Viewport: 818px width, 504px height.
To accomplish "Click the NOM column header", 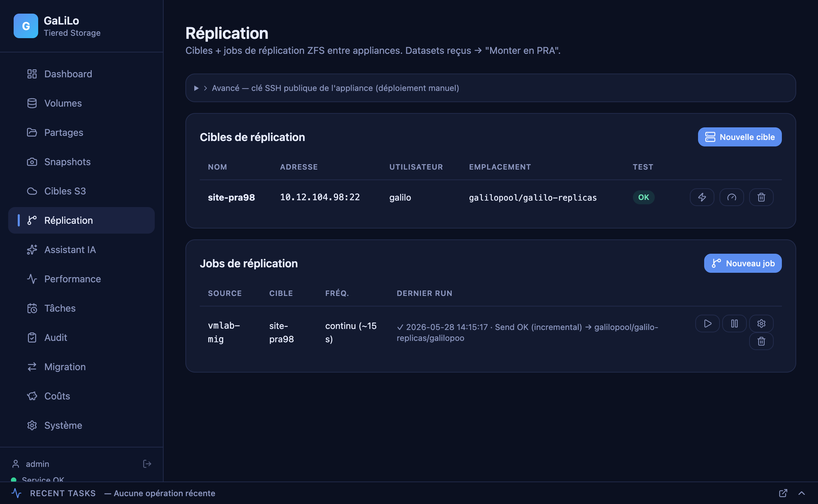I will [217, 167].
